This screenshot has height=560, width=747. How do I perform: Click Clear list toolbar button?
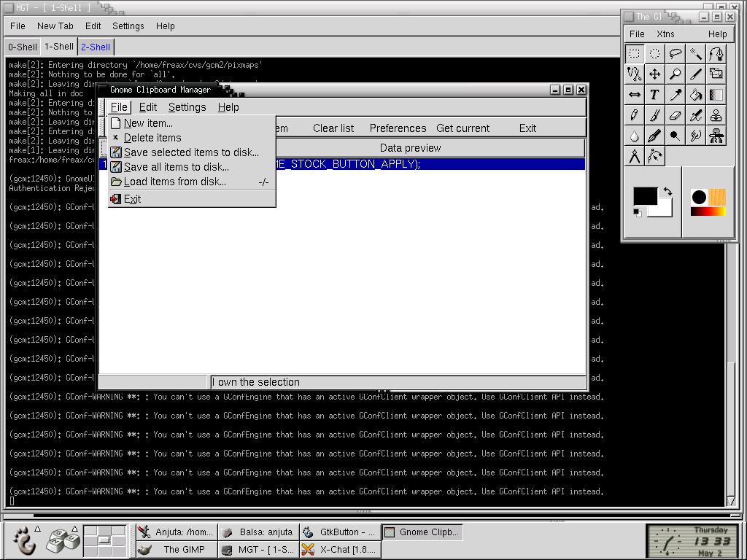333,128
